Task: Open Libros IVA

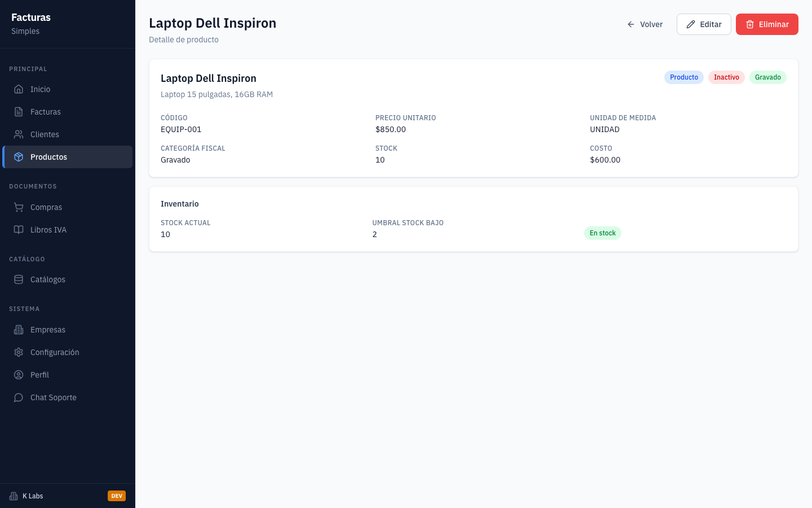Action: click(68, 230)
